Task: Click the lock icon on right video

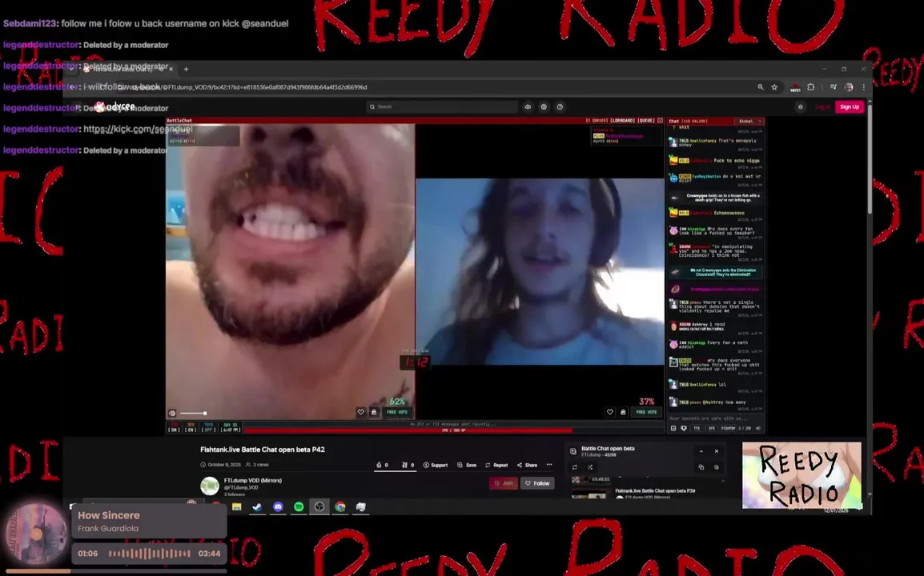Action: click(x=623, y=412)
